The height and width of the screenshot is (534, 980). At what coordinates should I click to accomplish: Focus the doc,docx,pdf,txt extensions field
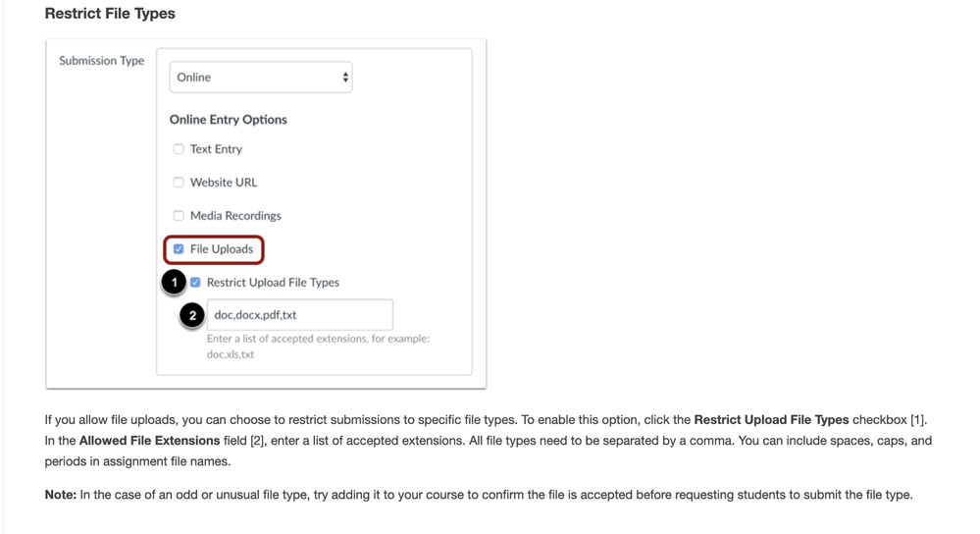[299, 315]
